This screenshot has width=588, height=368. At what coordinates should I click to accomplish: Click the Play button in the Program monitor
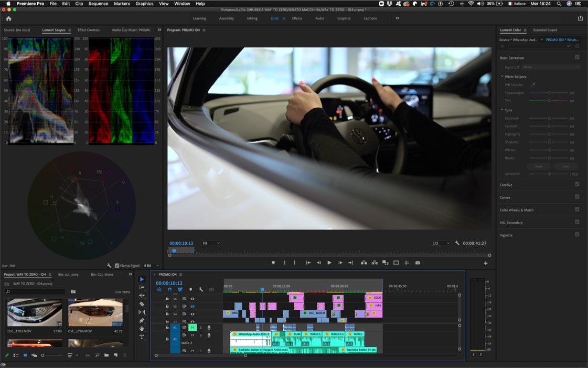coord(329,262)
